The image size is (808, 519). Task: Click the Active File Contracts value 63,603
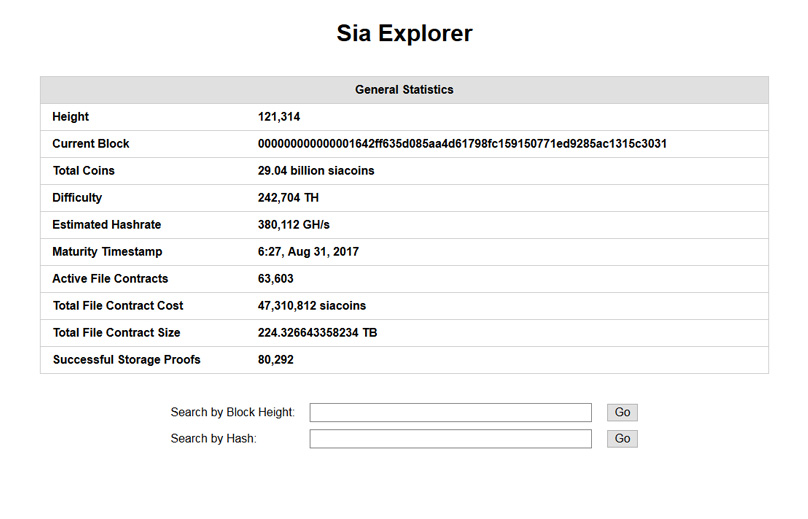point(276,279)
